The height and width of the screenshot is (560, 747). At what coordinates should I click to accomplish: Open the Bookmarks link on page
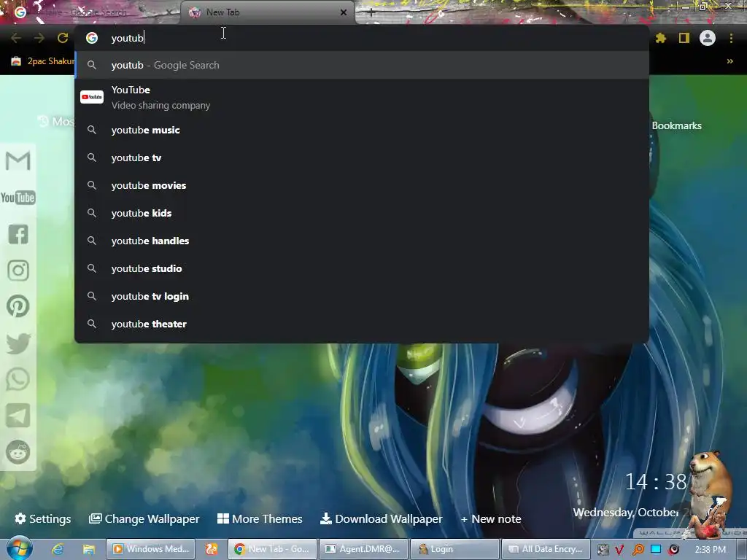(x=676, y=125)
